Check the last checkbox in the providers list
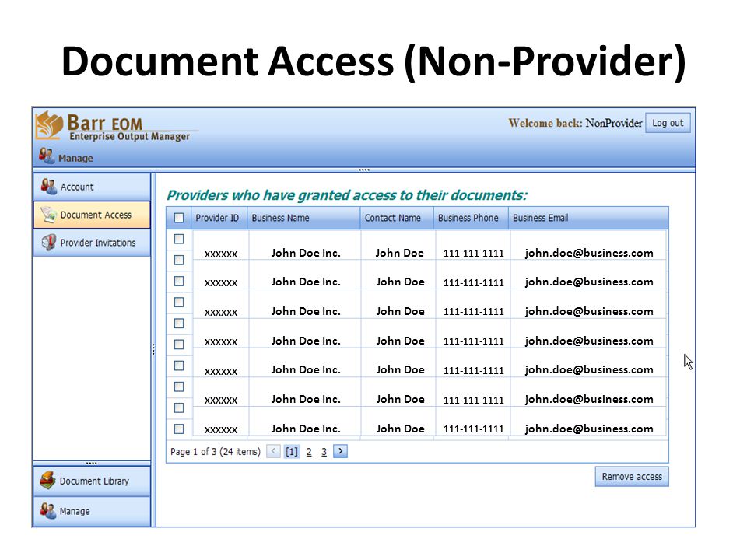This screenshot has height=560, width=747. (179, 429)
